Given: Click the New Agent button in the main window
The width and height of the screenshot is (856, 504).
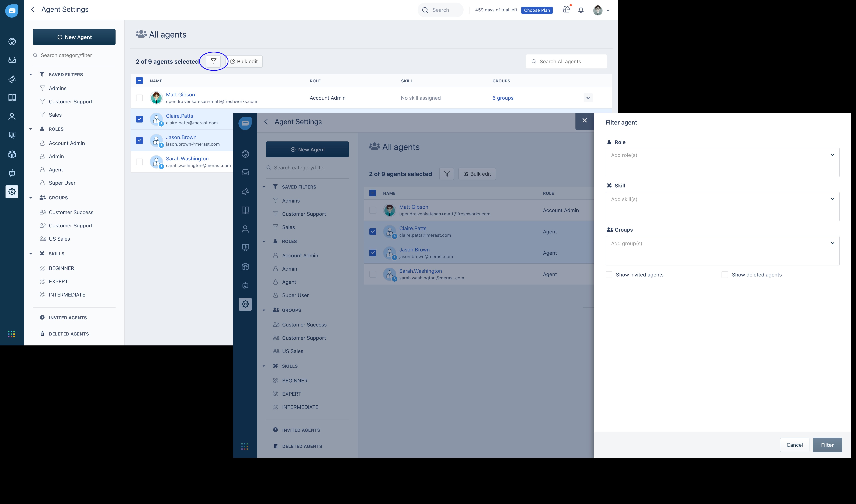Looking at the screenshot, I should (x=74, y=37).
